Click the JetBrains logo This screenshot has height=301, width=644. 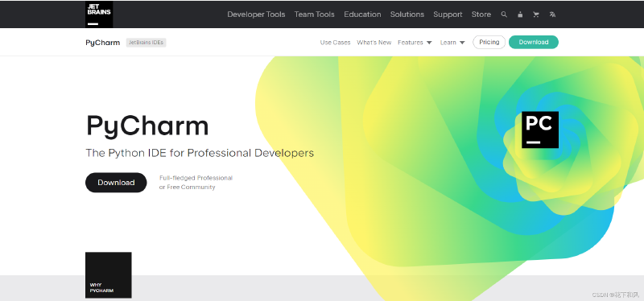coord(99,14)
